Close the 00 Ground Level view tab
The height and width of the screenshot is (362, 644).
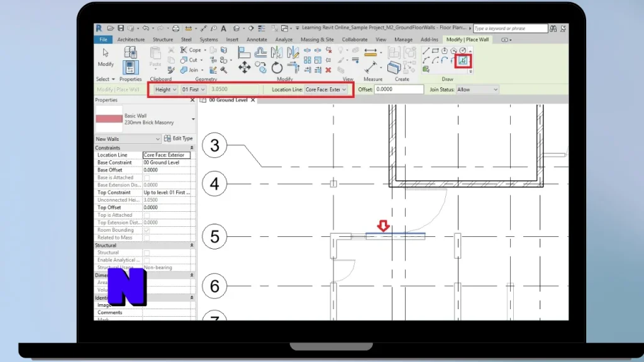pos(253,100)
